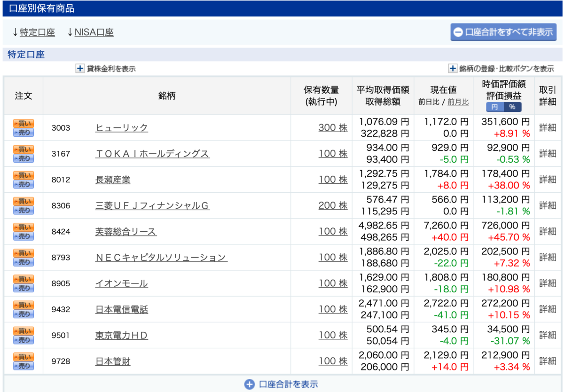The image size is (564, 392).
Task: Open TOKAIホールディングス stock page
Action: [x=152, y=154]
